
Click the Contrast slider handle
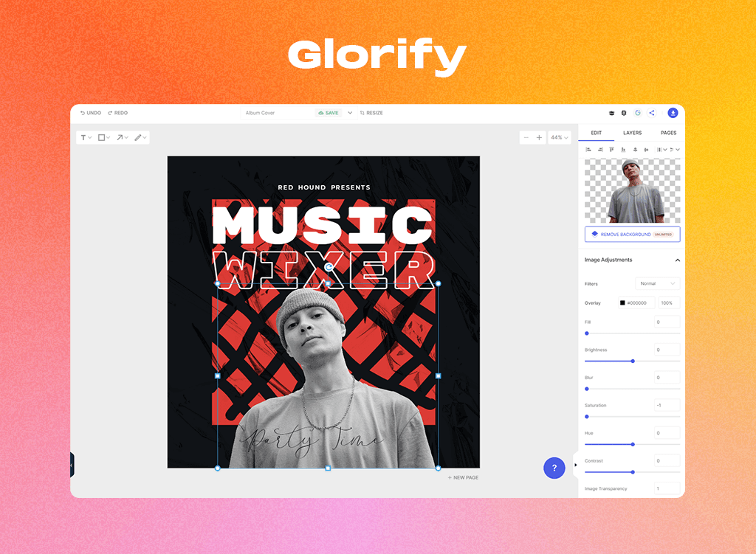point(633,473)
